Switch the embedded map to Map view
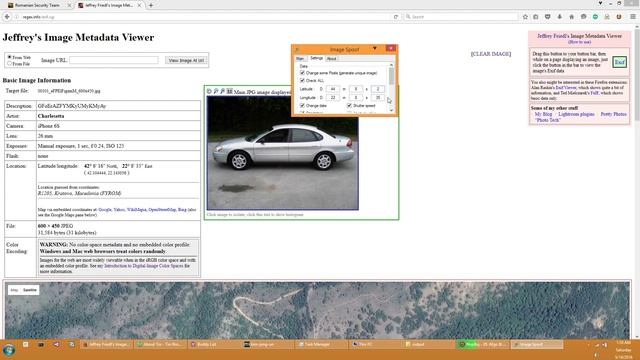This screenshot has width=640, height=360. [x=14, y=290]
